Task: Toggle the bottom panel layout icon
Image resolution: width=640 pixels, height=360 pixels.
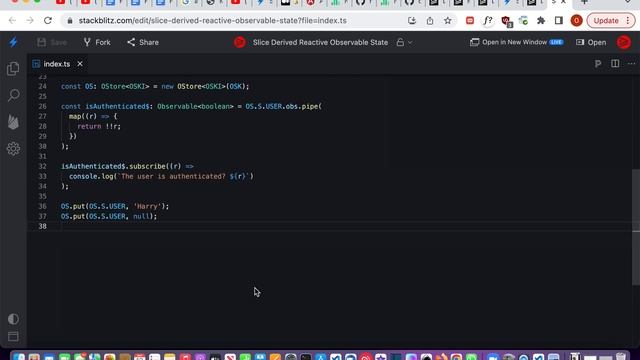Action: coord(13,336)
